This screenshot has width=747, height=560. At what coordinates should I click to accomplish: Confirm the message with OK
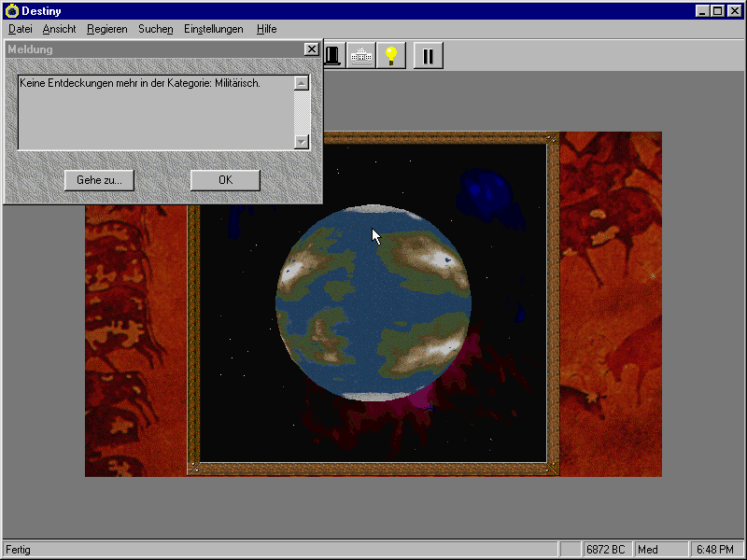click(225, 180)
